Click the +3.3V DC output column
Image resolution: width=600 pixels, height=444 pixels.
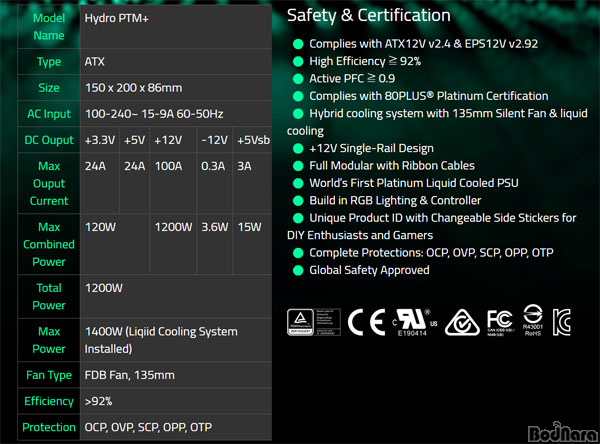[x=100, y=140]
